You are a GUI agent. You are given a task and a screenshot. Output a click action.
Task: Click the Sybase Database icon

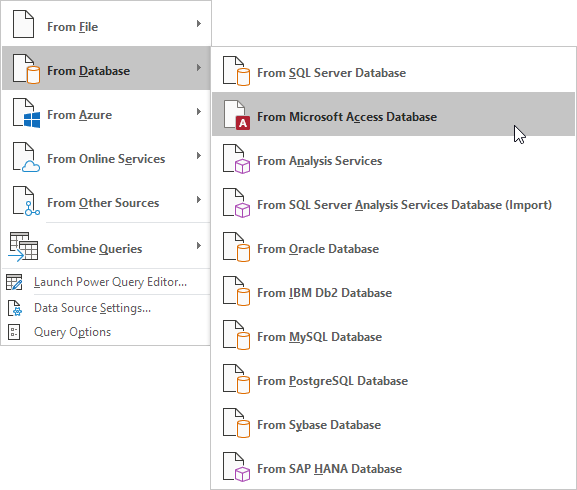click(x=236, y=423)
